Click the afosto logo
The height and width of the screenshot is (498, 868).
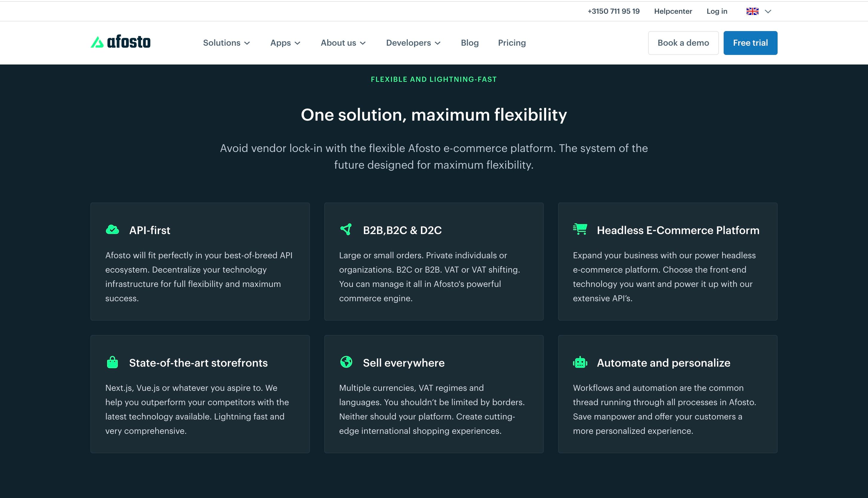(x=120, y=42)
